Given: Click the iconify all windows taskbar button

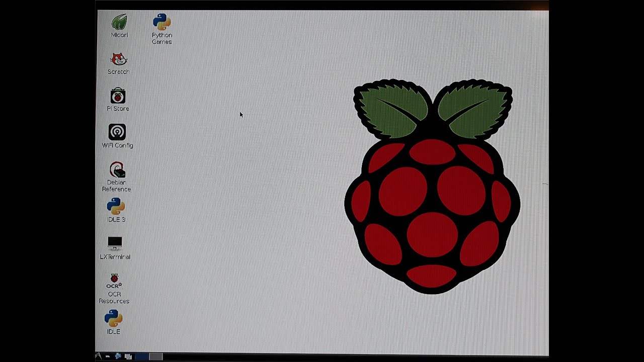Looking at the screenshot, I should [128, 356].
